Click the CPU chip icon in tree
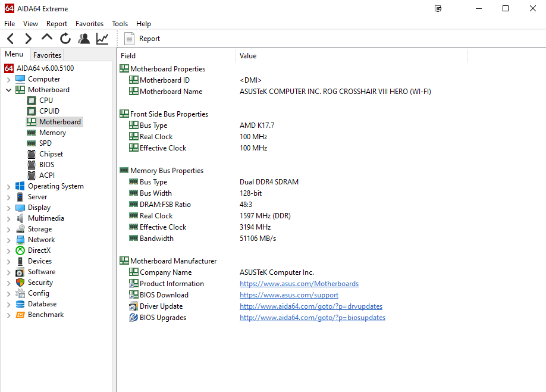Screen dimensions: 546x392 (32, 101)
